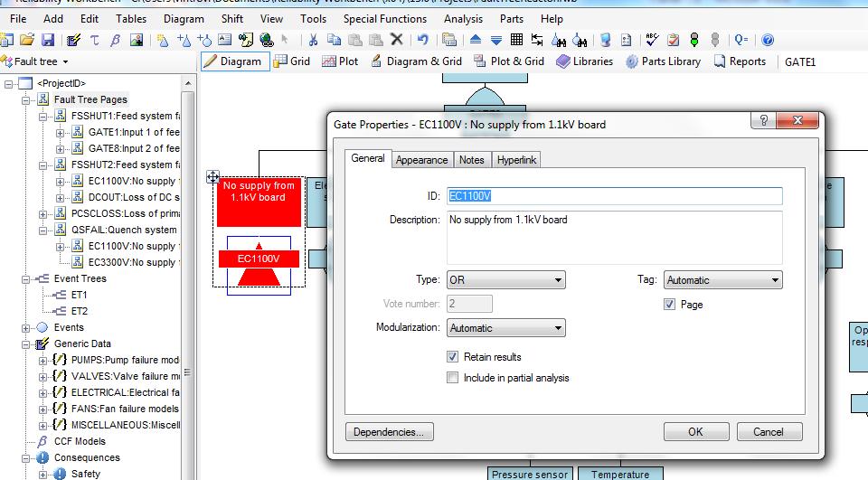Open the Shift menu

(x=232, y=19)
